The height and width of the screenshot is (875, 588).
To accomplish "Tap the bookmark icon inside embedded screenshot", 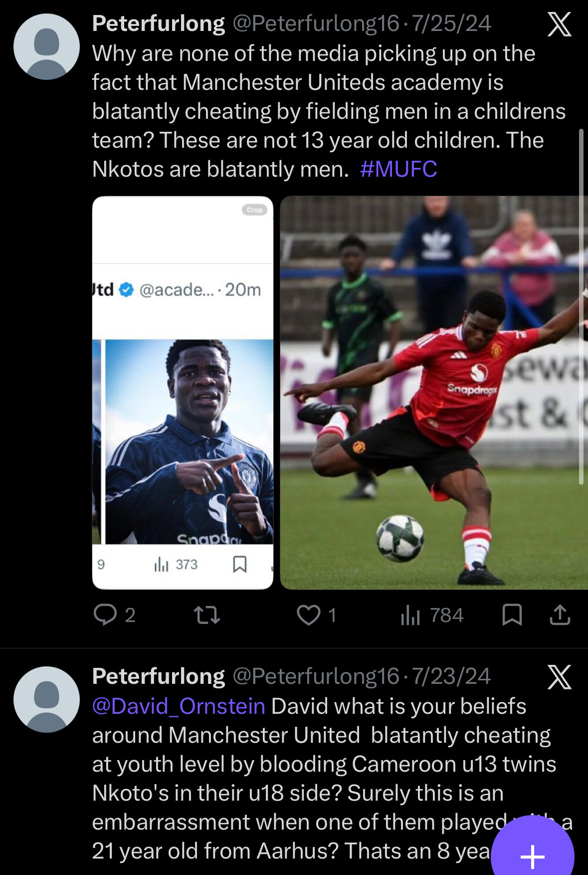I will point(240,565).
